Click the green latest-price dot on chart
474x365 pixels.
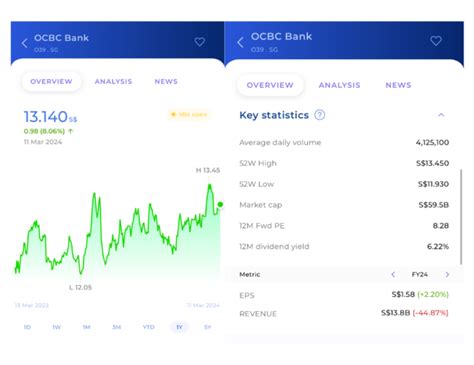pyautogui.click(x=220, y=204)
